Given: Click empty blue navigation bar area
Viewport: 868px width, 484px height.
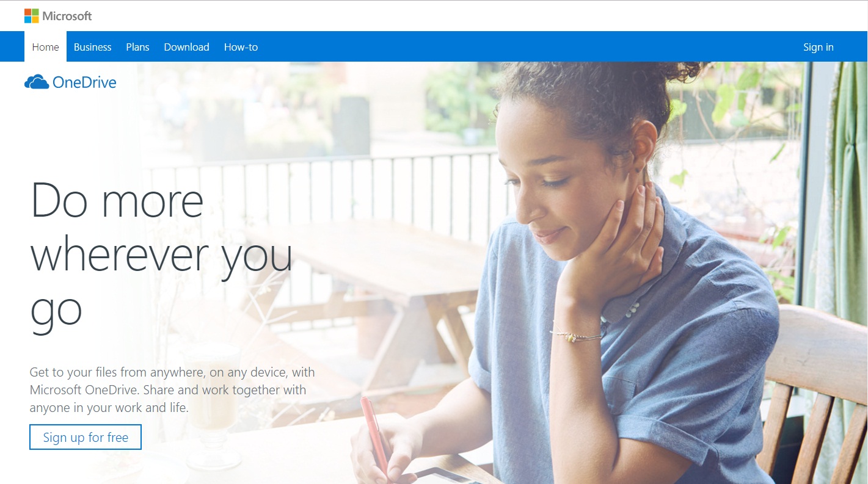Looking at the screenshot, I should (525, 47).
